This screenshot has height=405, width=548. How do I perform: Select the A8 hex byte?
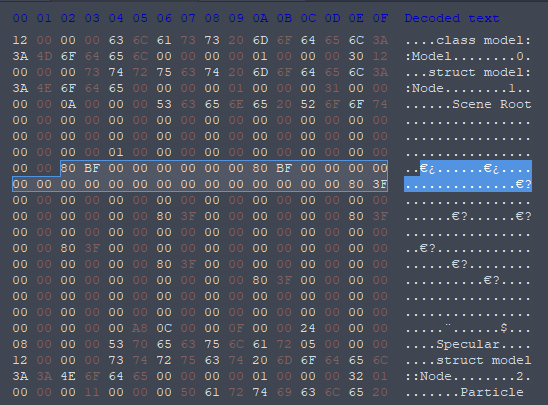[x=140, y=328]
